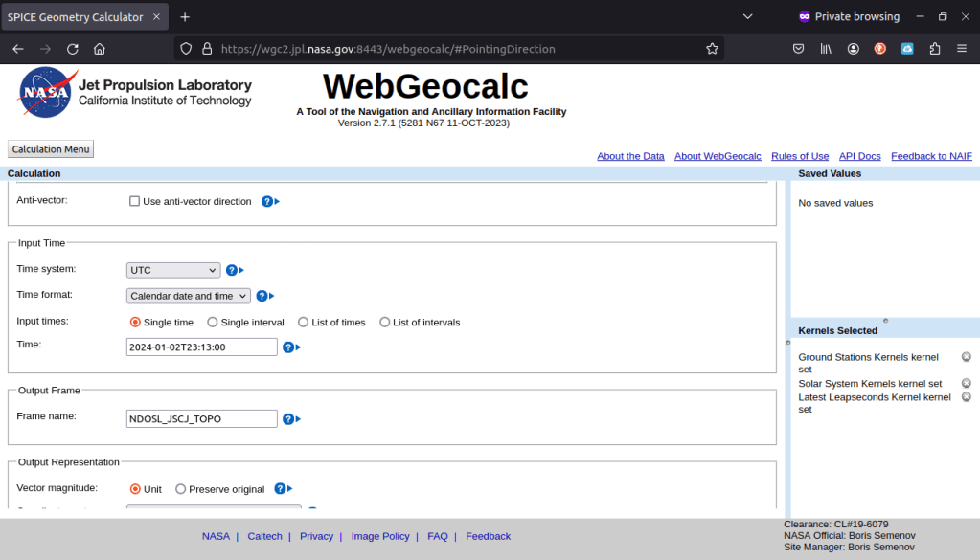Follow the API Docs link
The image size is (980, 560).
point(859,156)
